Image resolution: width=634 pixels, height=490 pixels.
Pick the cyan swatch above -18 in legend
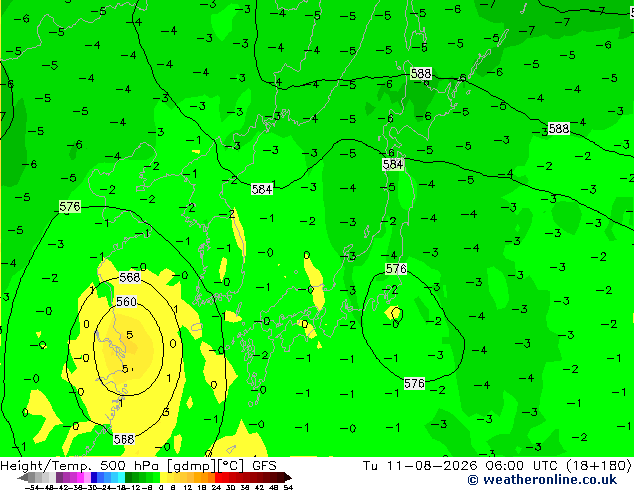(x=121, y=477)
